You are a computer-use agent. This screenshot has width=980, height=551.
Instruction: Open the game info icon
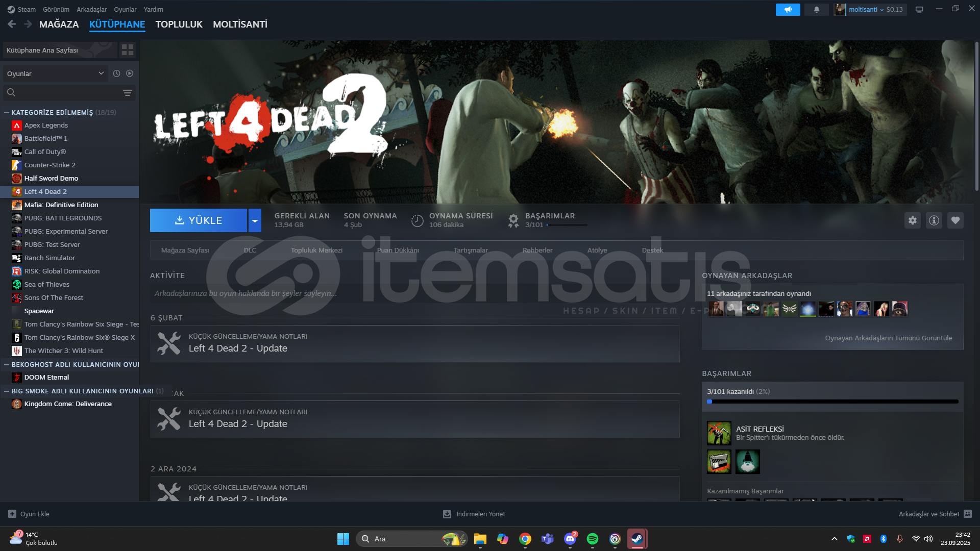coord(934,220)
